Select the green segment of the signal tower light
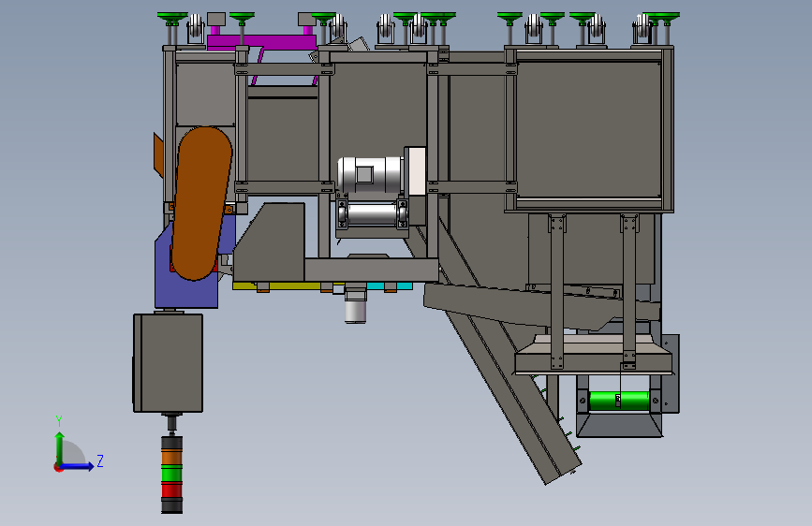 click(171, 474)
